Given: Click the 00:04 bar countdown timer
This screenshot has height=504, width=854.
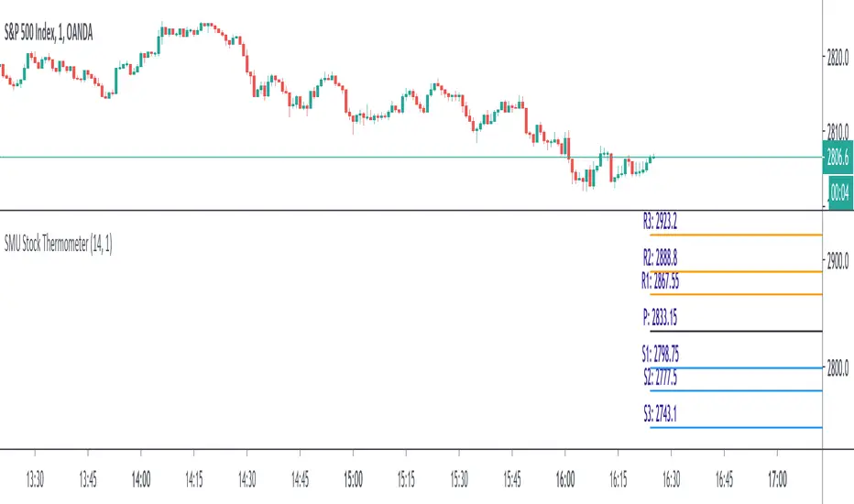Looking at the screenshot, I should (x=838, y=192).
